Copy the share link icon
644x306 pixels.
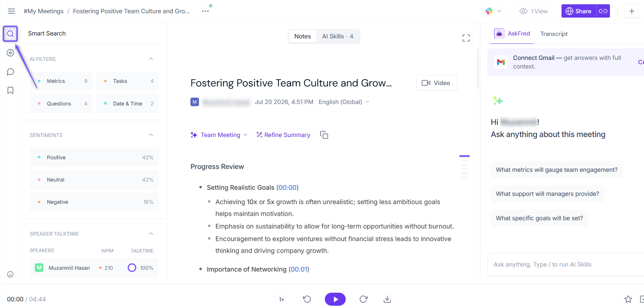point(603,11)
